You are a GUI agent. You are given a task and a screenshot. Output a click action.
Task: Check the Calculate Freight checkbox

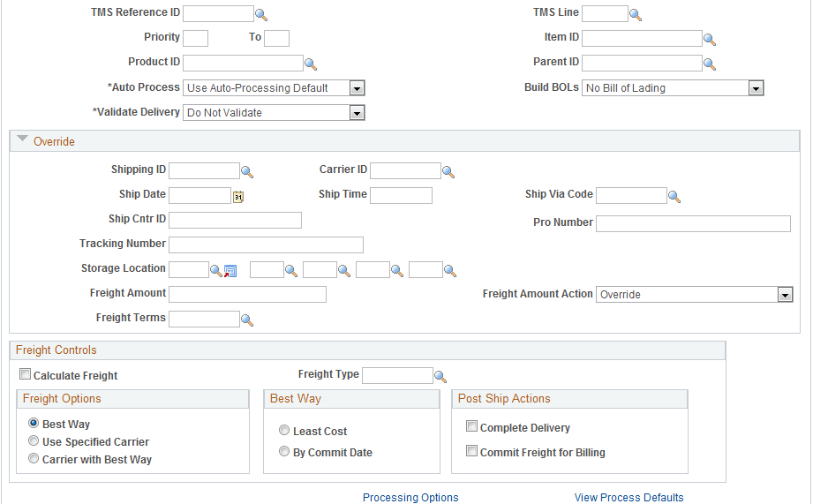point(25,374)
